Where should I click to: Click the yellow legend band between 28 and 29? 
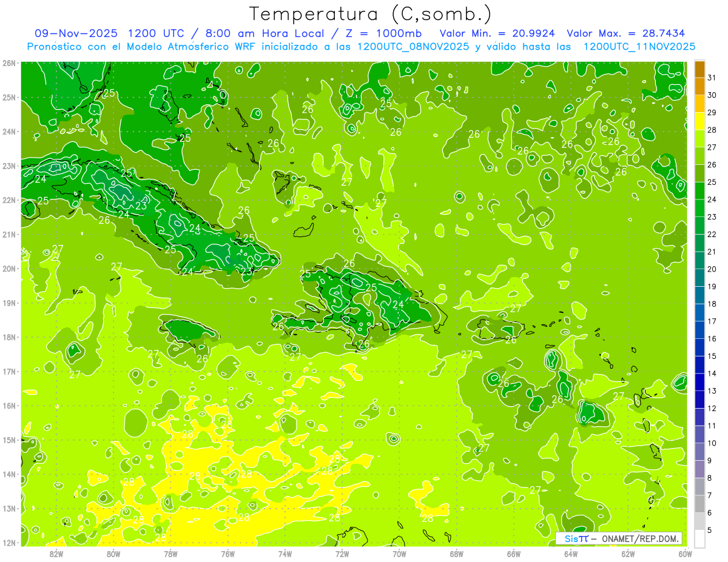click(x=699, y=121)
